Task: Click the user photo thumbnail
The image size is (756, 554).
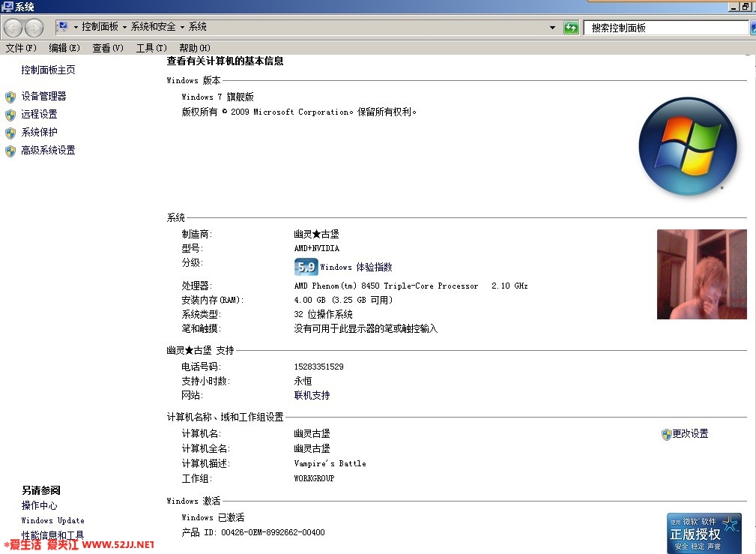Action: click(x=701, y=274)
